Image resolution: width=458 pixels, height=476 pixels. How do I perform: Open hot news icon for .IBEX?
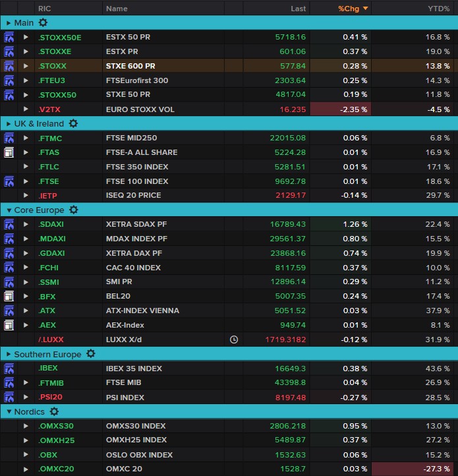pyautogui.click(x=9, y=369)
